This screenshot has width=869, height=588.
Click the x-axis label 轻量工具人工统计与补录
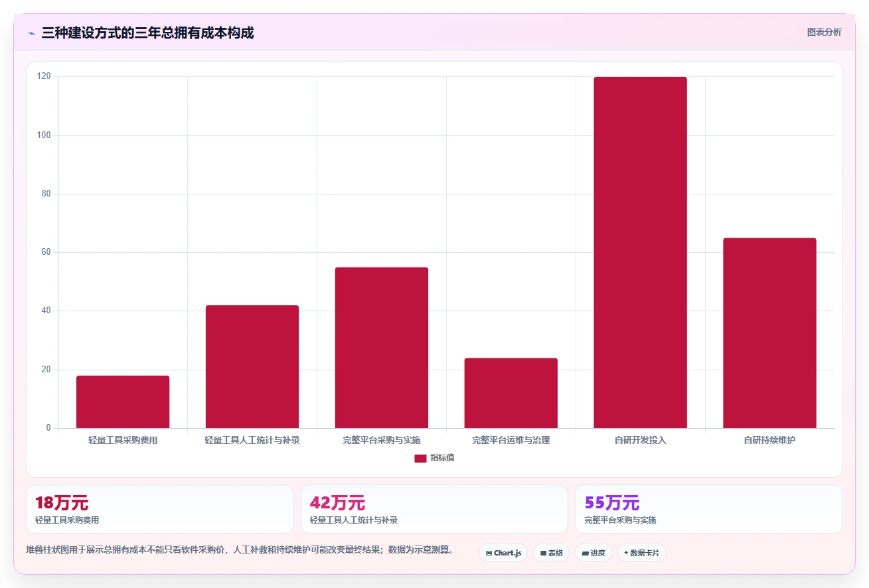point(252,440)
